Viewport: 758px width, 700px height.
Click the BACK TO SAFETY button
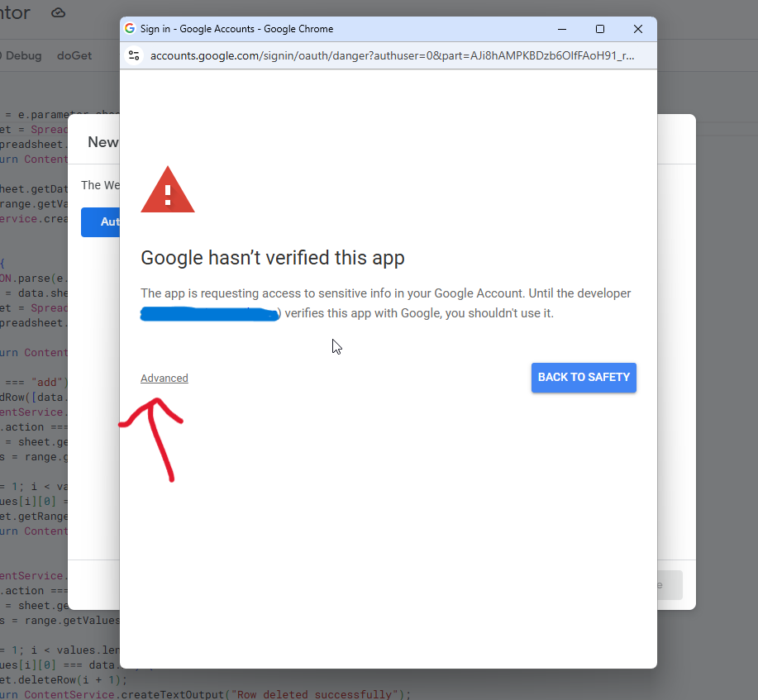[584, 378]
